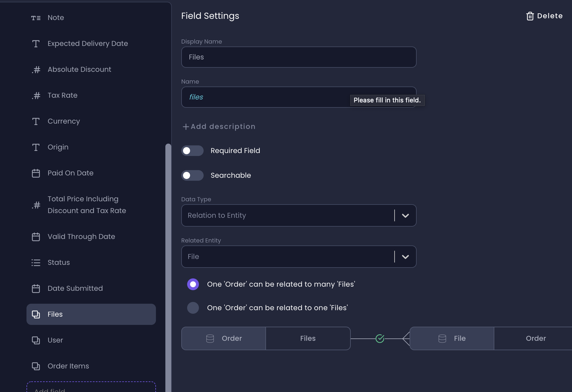Click the Note field type icon
The height and width of the screenshot is (392, 572).
(x=36, y=18)
